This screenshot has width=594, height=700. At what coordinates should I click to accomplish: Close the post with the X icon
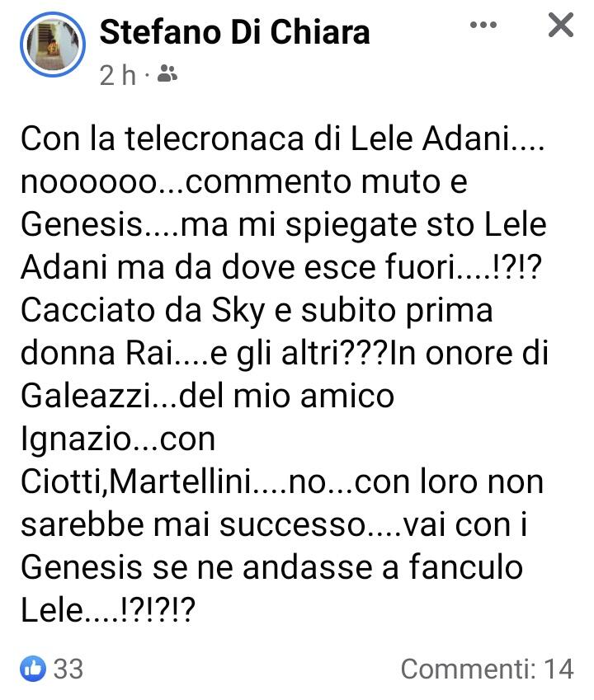pos(560,25)
